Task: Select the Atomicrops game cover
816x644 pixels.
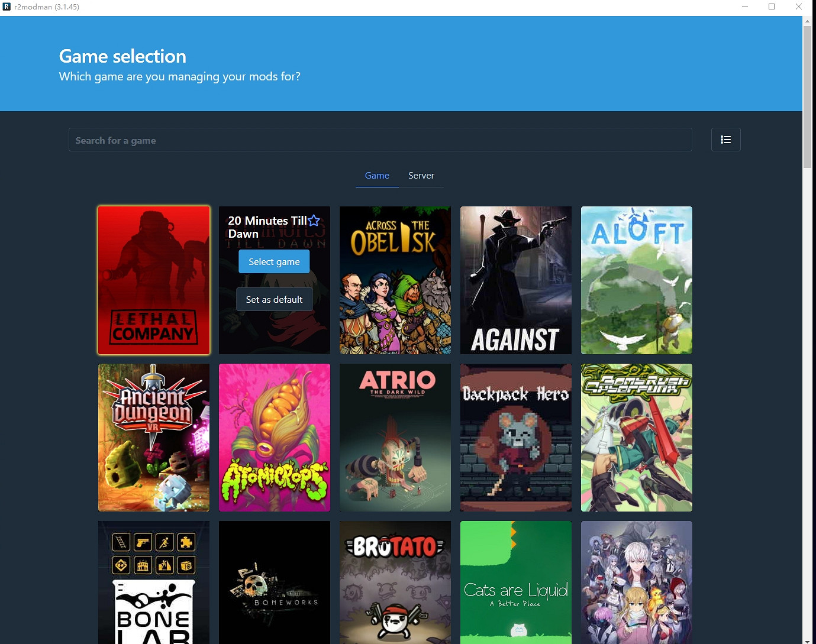Action: [x=275, y=438]
